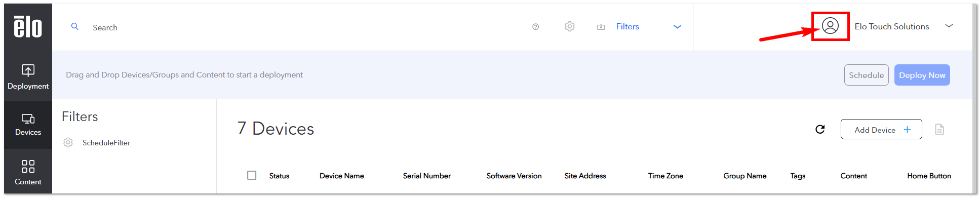Open ScheduleFilter gear icon
Image resolution: width=980 pixels, height=197 pixels.
pos(68,143)
